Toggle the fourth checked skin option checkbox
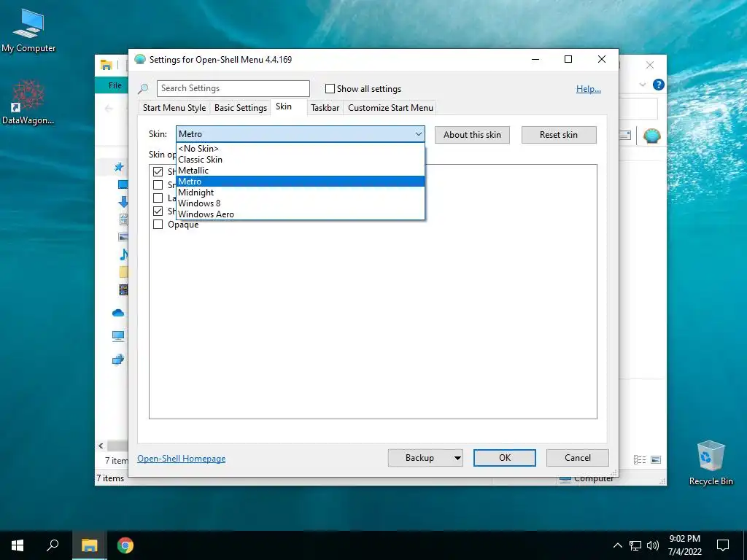 [x=158, y=211]
